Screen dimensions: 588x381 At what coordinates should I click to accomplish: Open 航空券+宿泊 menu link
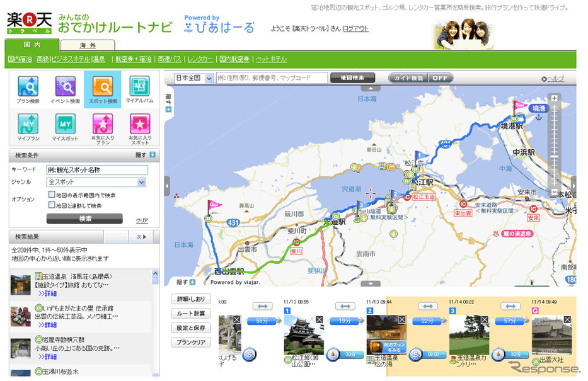(x=134, y=59)
